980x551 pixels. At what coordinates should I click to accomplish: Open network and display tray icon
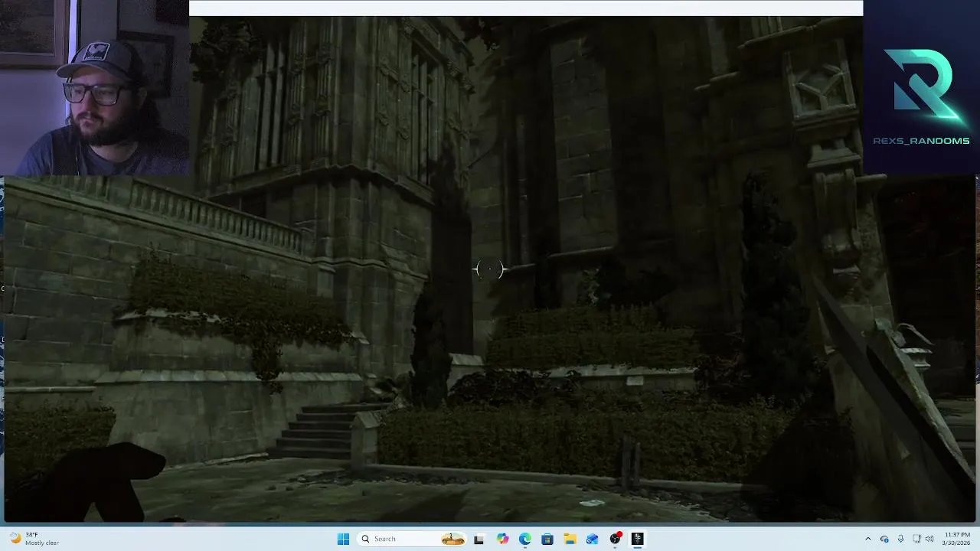916,539
